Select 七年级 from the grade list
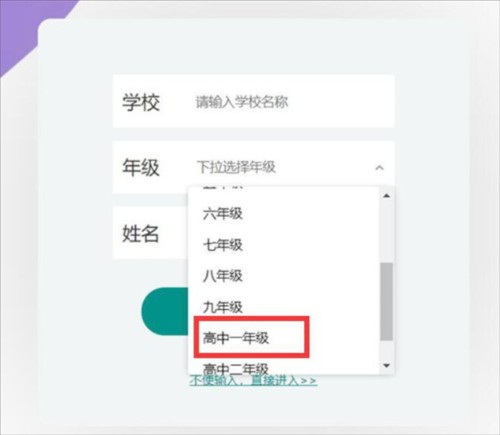The width and height of the screenshot is (500, 435). pyautogui.click(x=223, y=245)
